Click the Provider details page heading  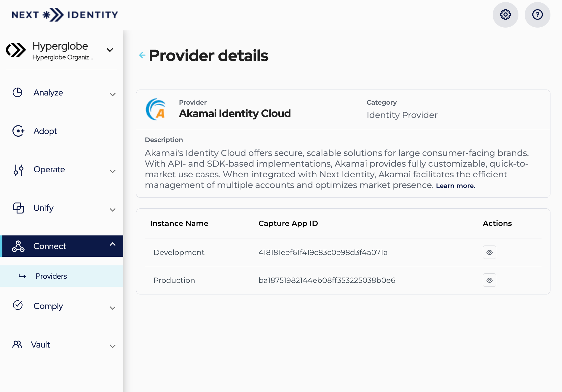point(209,55)
